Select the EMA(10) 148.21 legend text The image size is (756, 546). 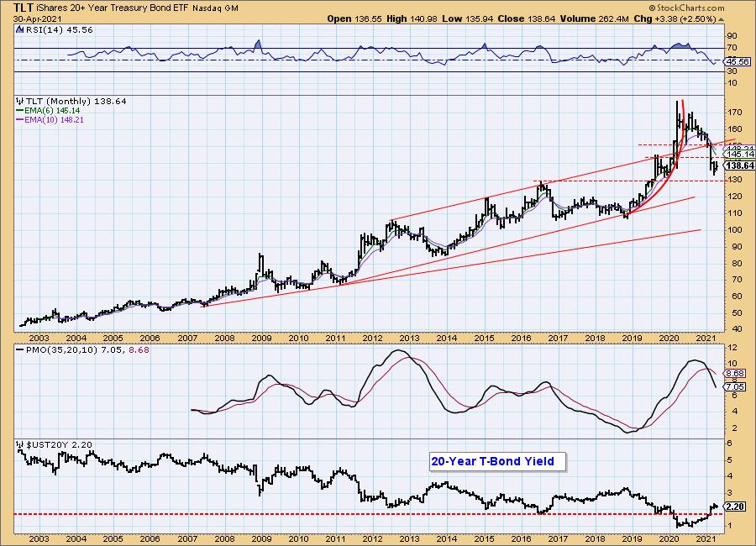(54, 119)
